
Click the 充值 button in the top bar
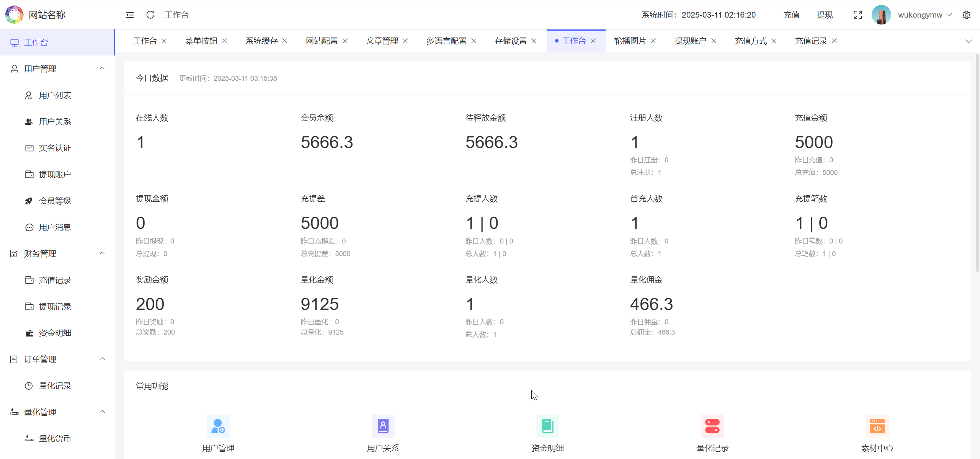click(791, 15)
